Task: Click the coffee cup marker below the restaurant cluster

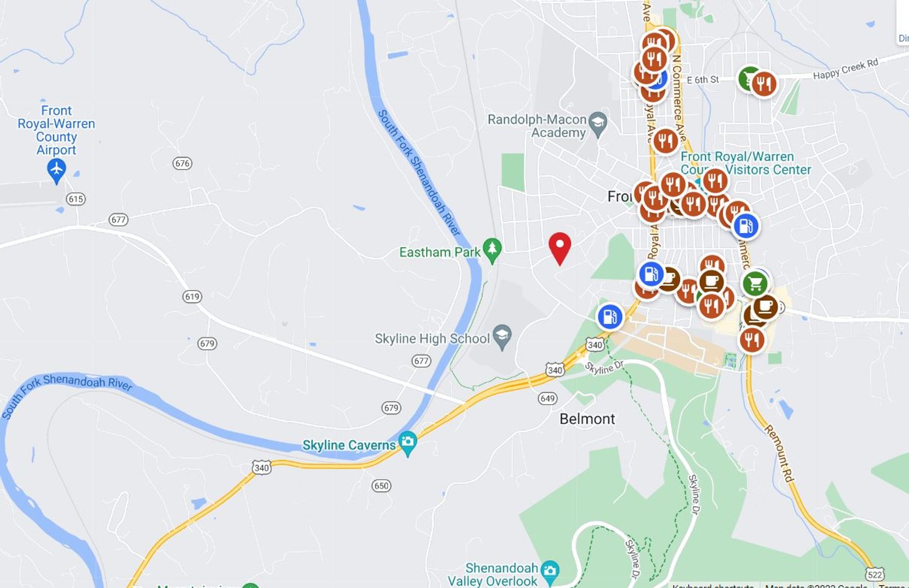Action: click(x=712, y=282)
